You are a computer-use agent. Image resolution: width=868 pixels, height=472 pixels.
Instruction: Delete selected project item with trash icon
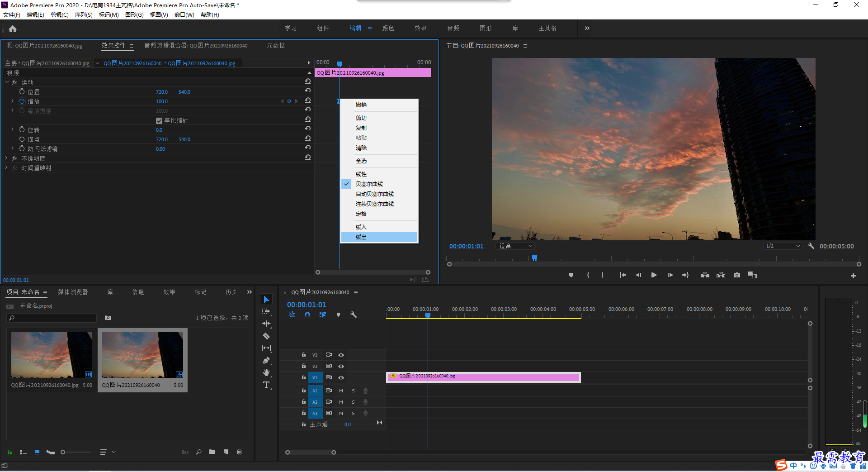tap(240, 452)
